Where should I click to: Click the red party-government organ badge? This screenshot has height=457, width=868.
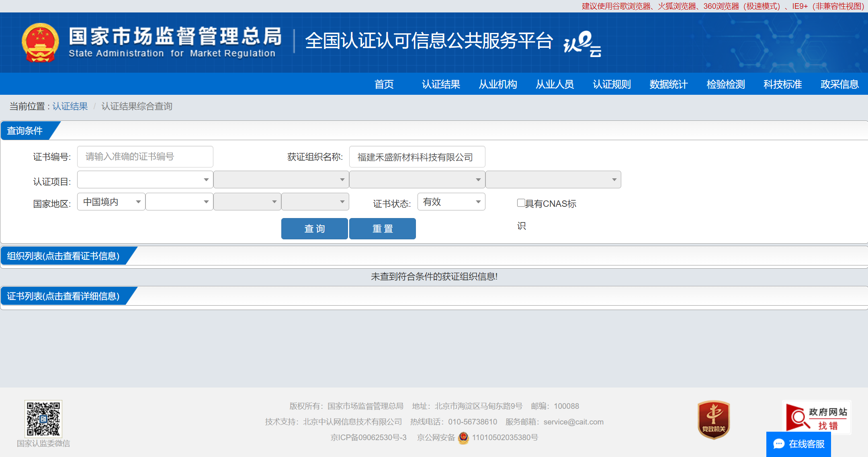[x=714, y=420]
